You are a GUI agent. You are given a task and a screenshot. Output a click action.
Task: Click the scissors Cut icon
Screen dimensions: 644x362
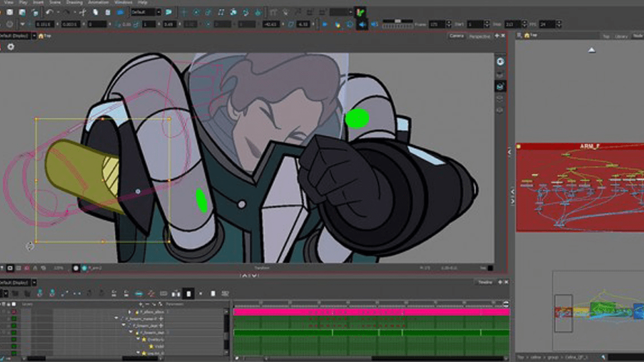pos(82,12)
